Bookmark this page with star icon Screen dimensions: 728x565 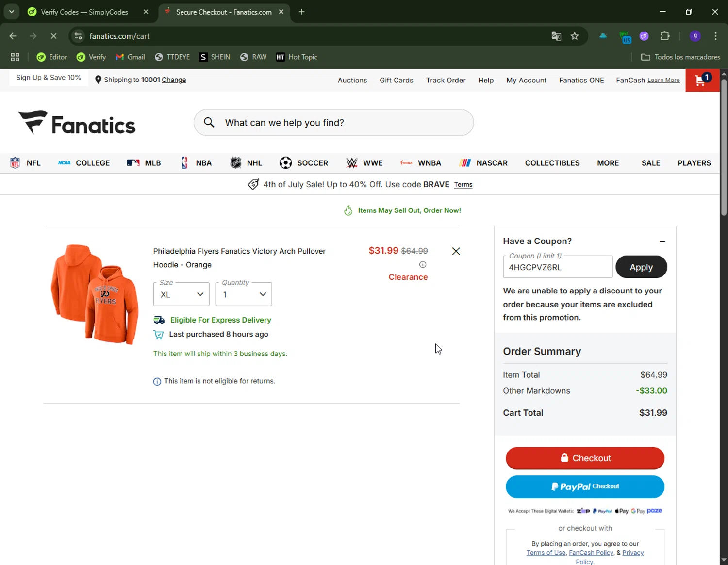tap(575, 36)
